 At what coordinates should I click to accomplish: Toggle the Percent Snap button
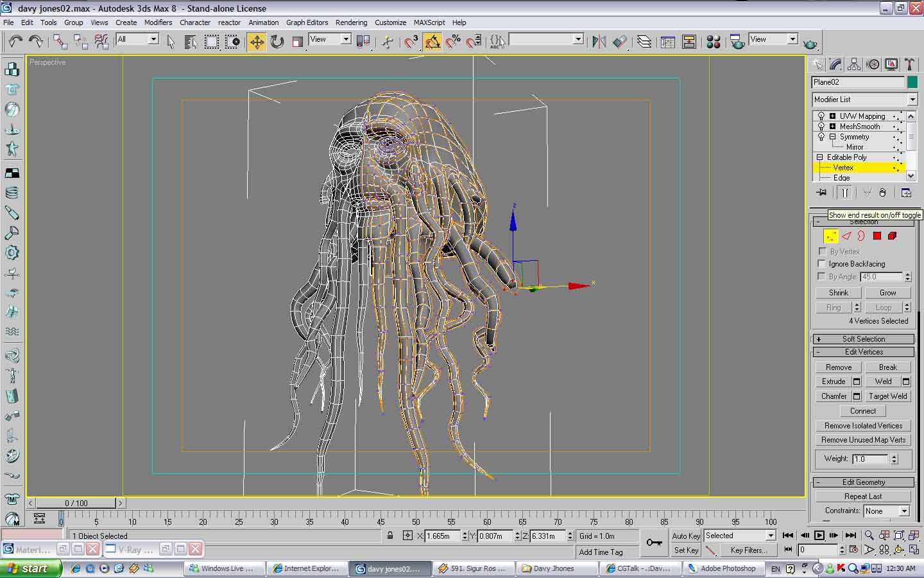[x=453, y=42]
